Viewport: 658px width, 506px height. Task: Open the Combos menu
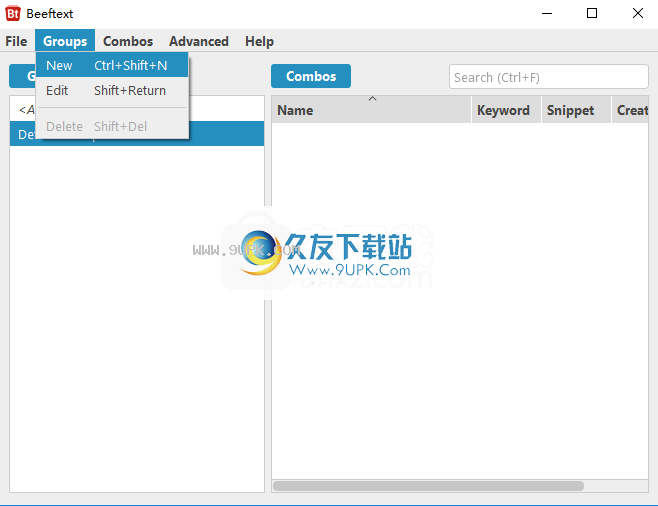click(128, 41)
